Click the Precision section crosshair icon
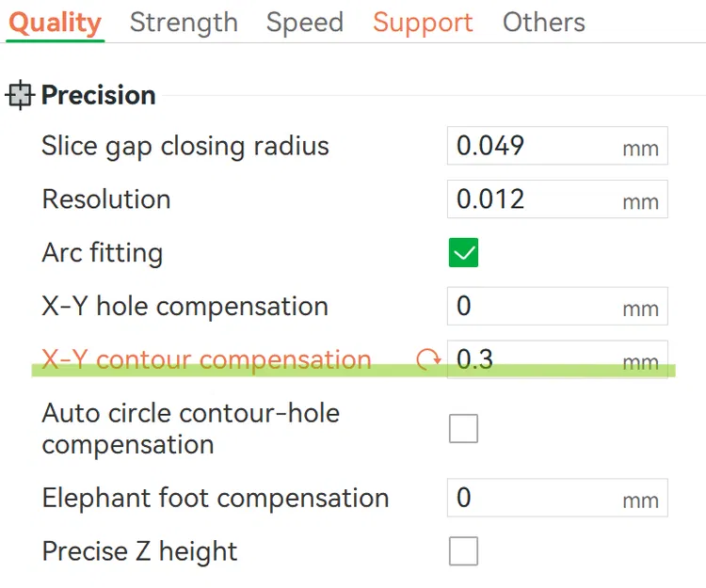Screen dimensions: 706x588 tap(20, 96)
